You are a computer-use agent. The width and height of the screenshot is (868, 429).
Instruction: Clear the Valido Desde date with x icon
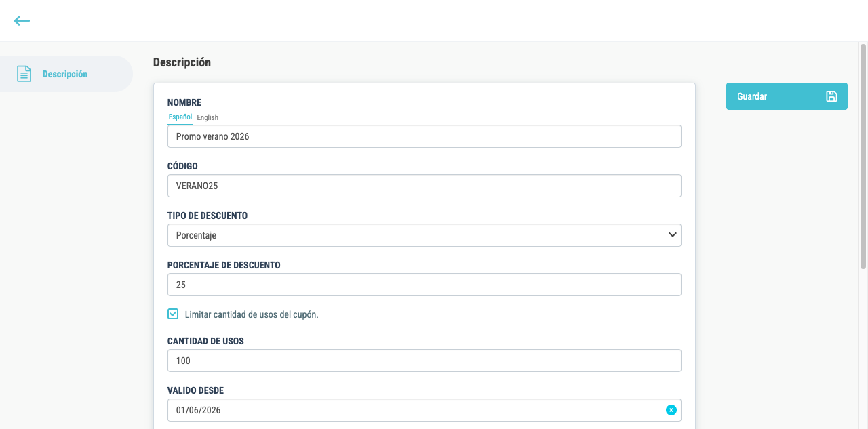click(671, 410)
